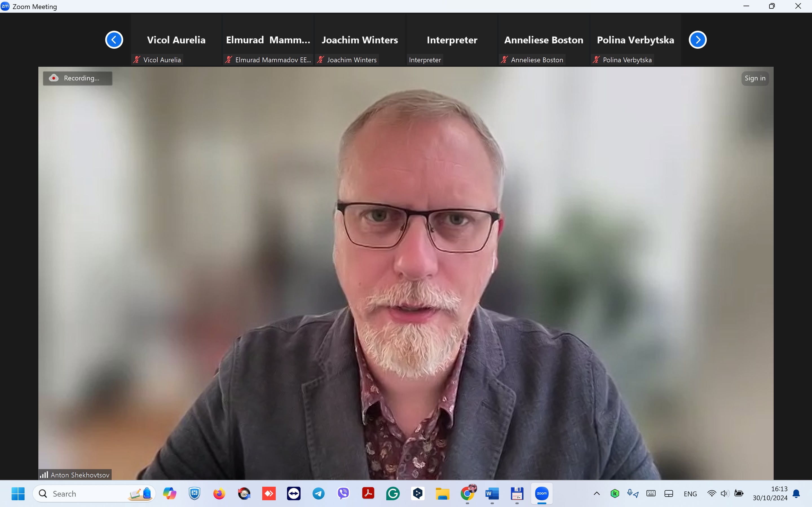This screenshot has height=507, width=812.
Task: Show the previous participants with left arrow
Action: [x=114, y=40]
